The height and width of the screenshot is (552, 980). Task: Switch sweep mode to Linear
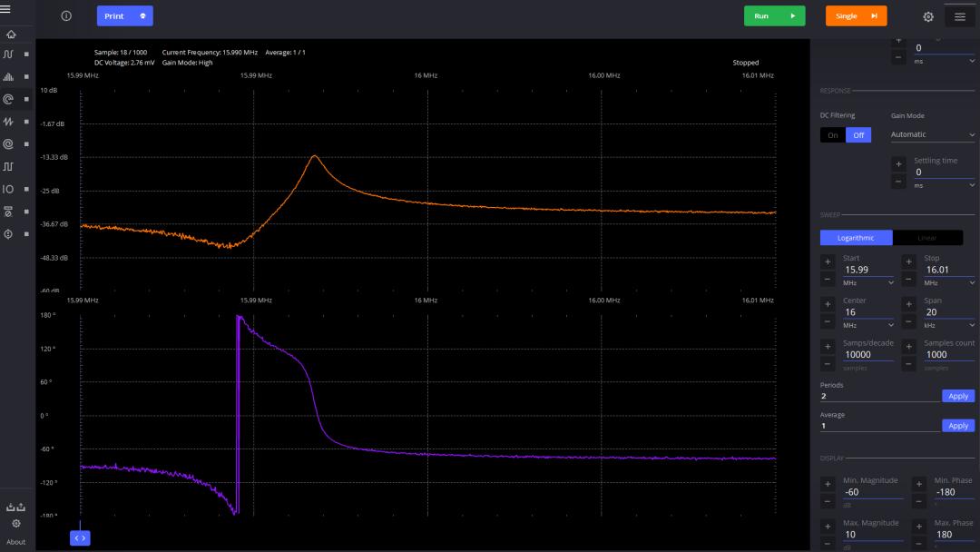click(x=926, y=238)
